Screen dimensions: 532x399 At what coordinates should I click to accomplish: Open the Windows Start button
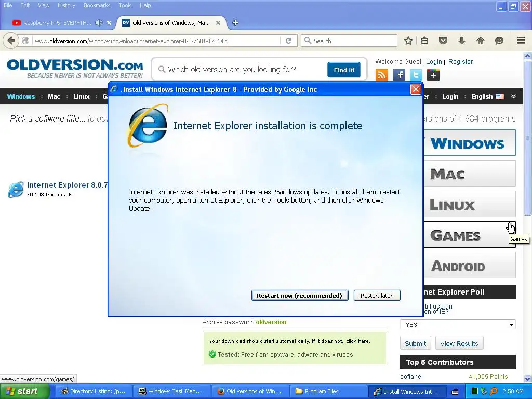[24, 391]
